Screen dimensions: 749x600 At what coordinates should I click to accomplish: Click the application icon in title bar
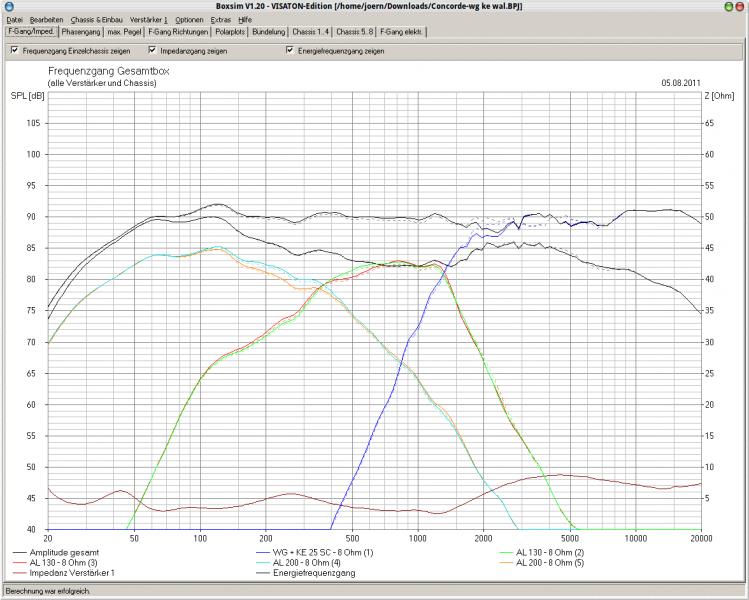click(x=8, y=6)
